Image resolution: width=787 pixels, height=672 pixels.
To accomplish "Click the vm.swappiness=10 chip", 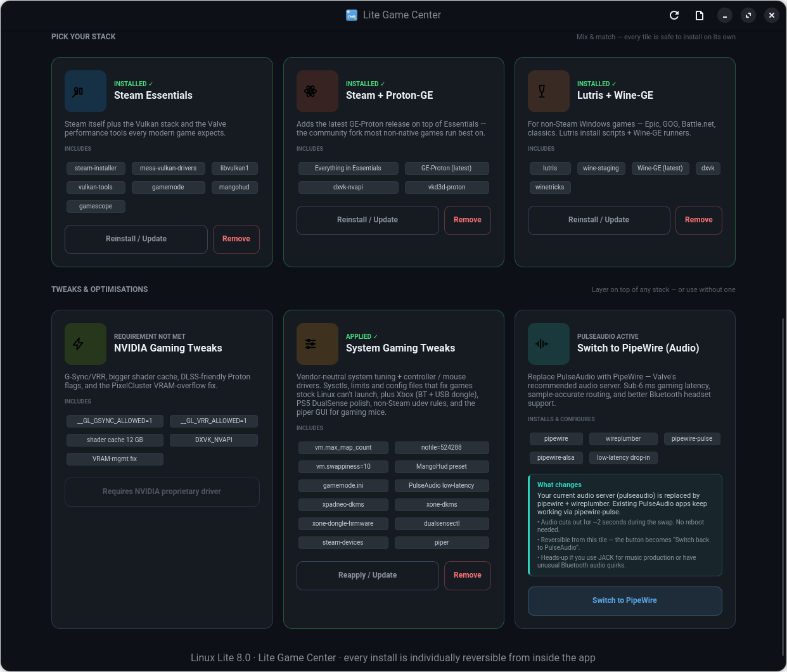I will click(343, 467).
